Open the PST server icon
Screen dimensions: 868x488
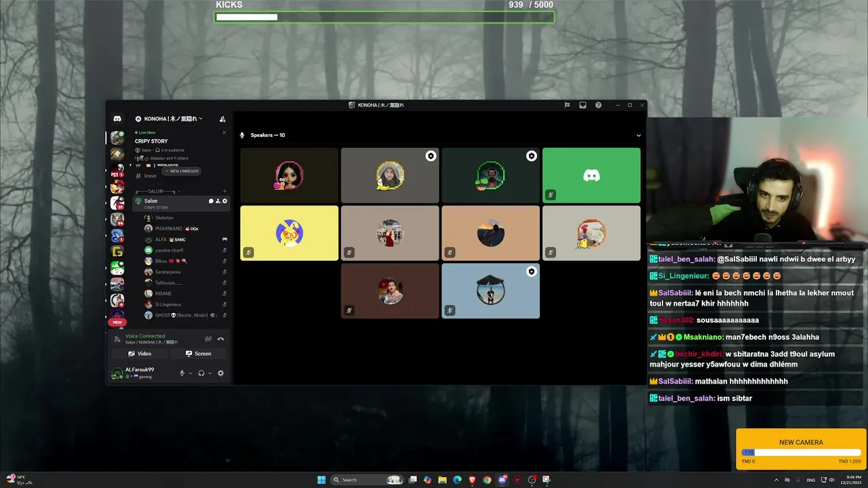pos(117,169)
